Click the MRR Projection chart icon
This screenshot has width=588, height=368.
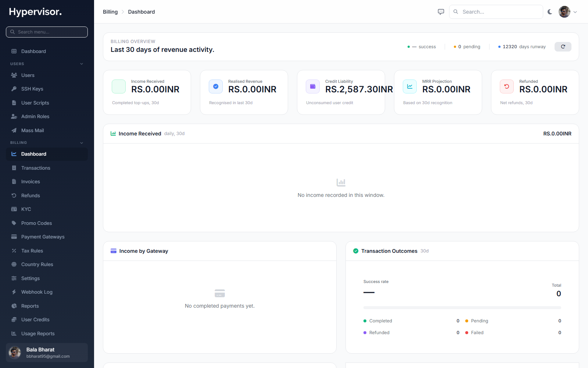[x=410, y=86]
